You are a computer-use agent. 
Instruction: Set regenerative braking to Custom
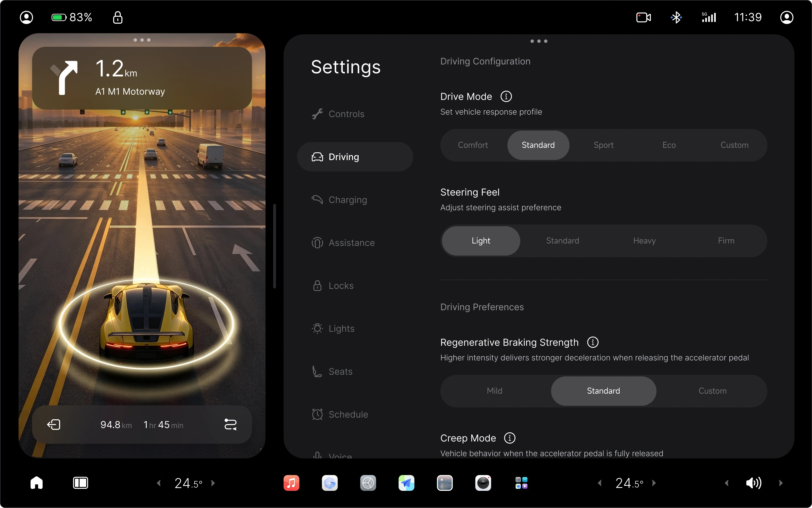tap(713, 391)
